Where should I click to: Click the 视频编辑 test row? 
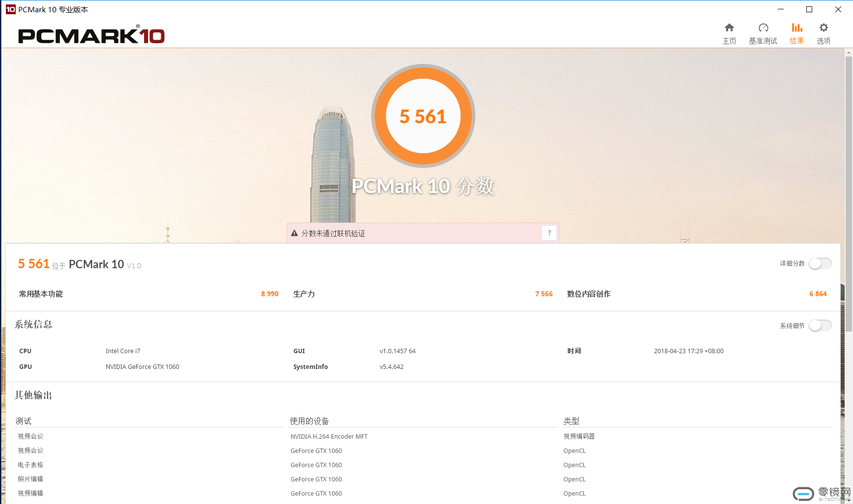click(x=30, y=493)
